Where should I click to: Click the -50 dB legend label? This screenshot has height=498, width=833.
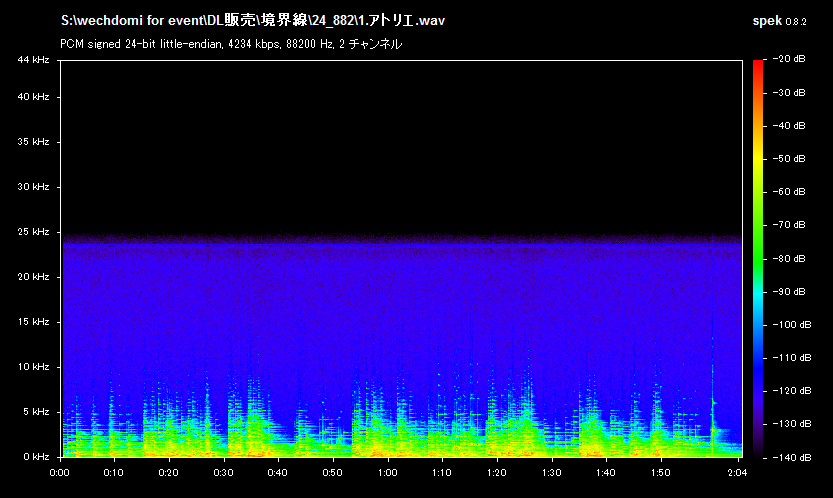789,158
